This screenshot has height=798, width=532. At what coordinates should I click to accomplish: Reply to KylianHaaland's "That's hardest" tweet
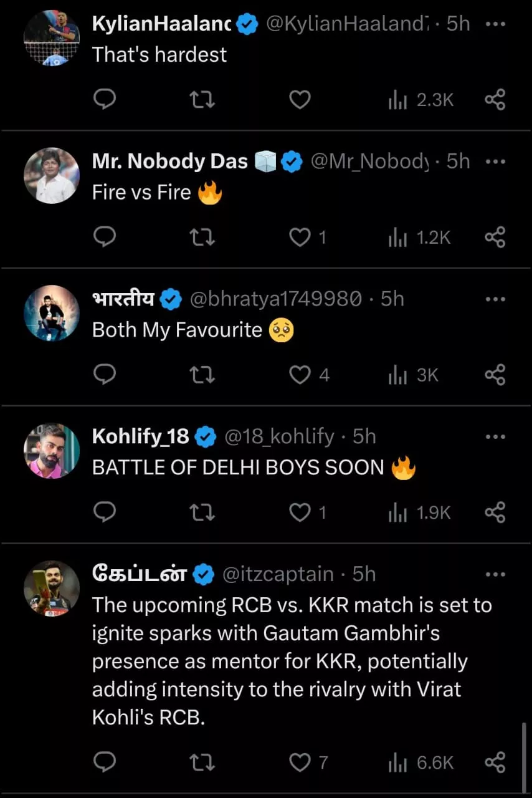(105, 100)
